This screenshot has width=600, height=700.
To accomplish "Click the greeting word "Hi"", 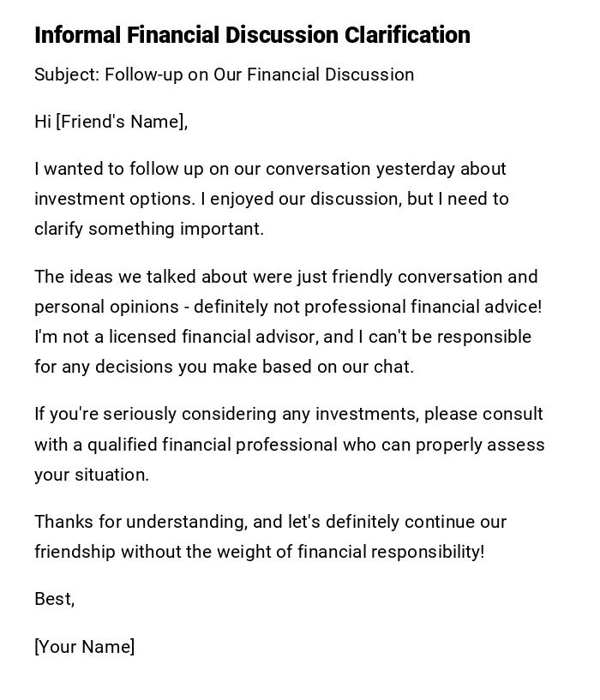I will (x=43, y=122).
